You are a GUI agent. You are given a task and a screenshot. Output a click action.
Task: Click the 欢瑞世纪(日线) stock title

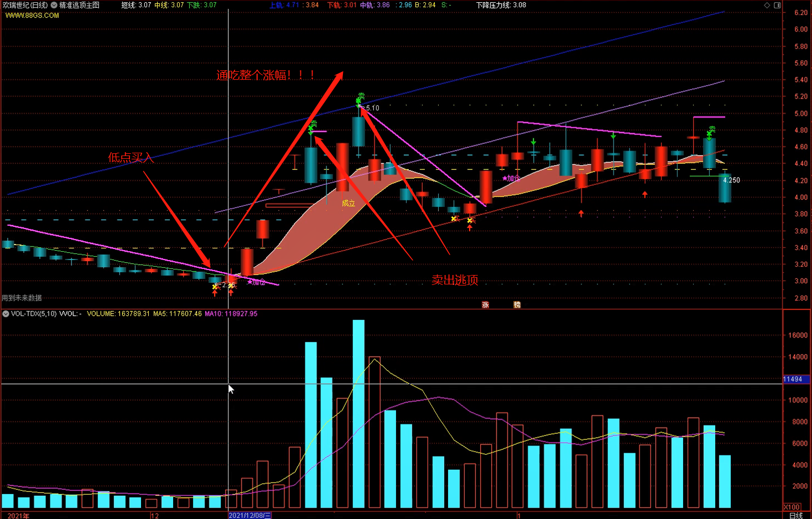[x=25, y=5]
